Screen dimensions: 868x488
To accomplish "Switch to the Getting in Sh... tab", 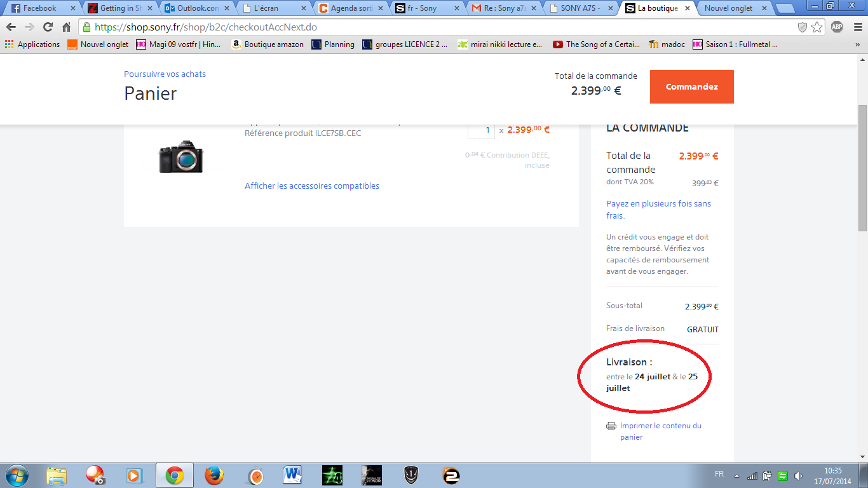I will coord(119,8).
